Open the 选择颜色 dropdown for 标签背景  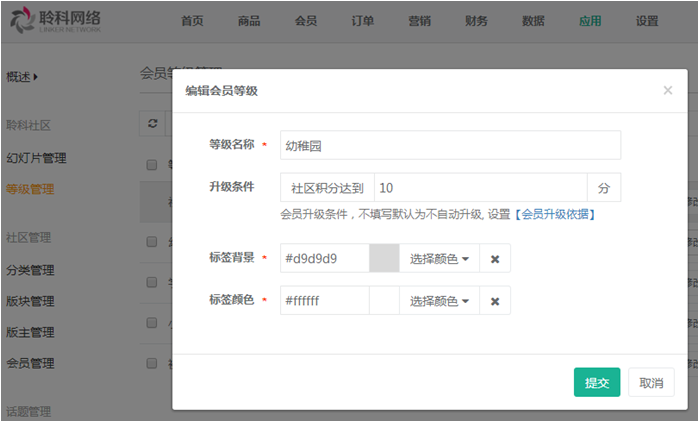(x=439, y=259)
